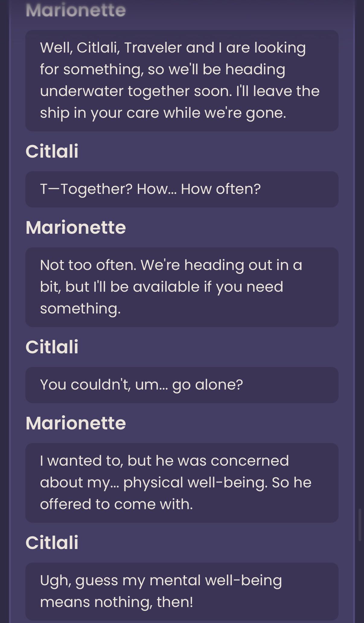The height and width of the screenshot is (623, 364).
Task: Click 'physical well-being' in Marionette's reply
Action: coord(195,482)
